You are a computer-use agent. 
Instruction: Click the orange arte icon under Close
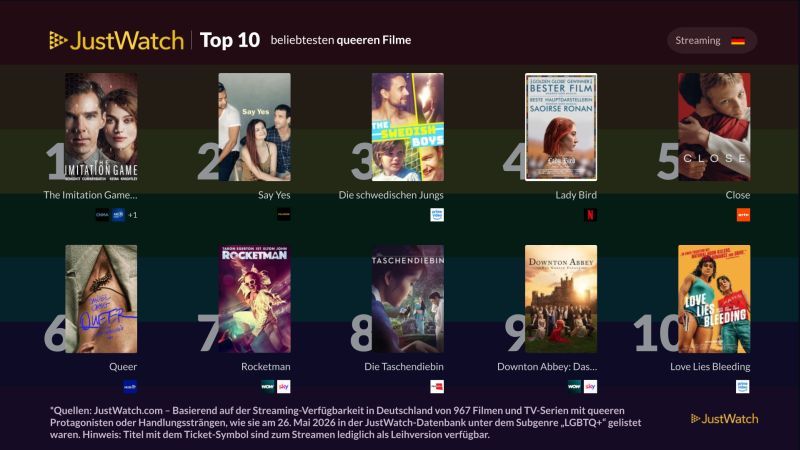[x=743, y=215]
